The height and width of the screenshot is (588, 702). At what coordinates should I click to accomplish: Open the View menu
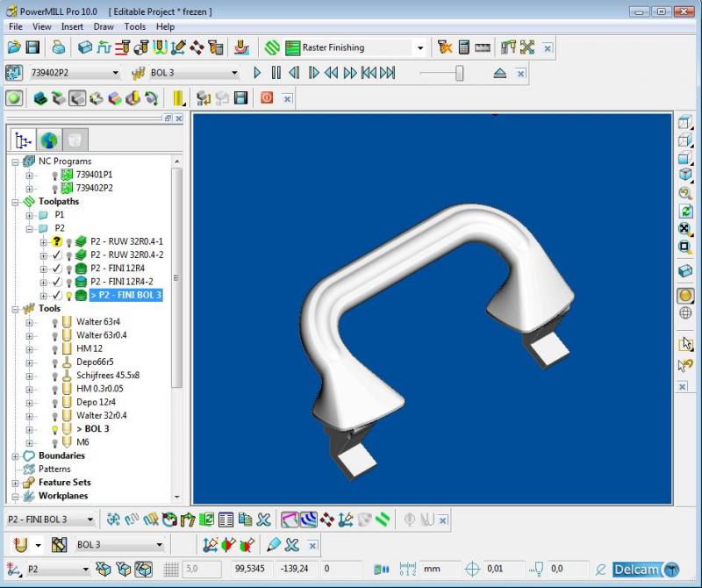41,27
